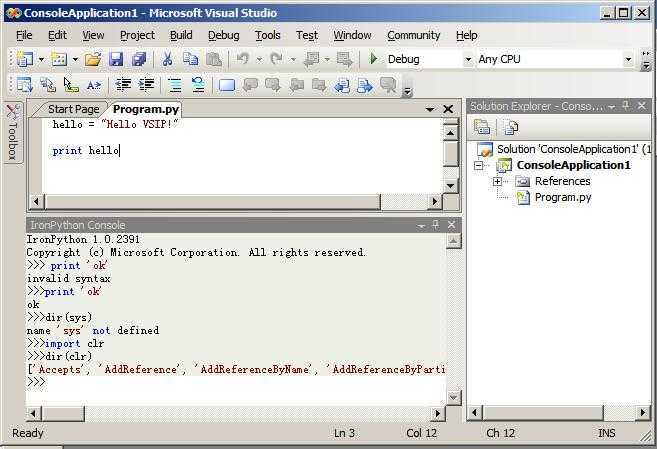Open the Redo history dropdown arrow

(293, 59)
